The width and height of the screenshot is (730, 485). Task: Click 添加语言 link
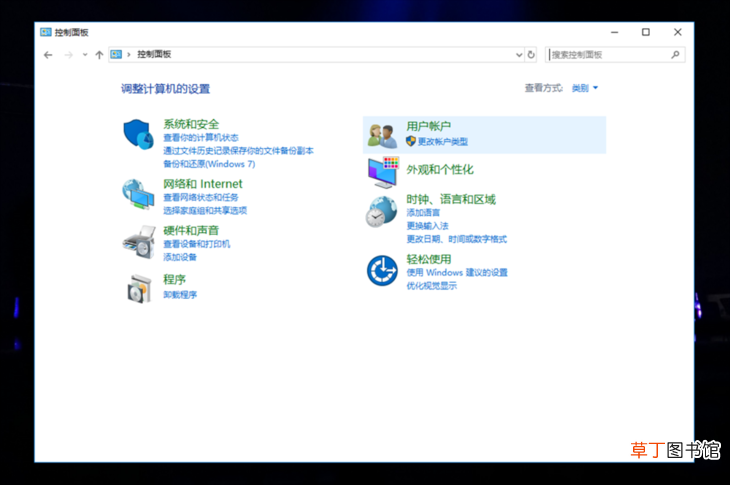pos(423,213)
